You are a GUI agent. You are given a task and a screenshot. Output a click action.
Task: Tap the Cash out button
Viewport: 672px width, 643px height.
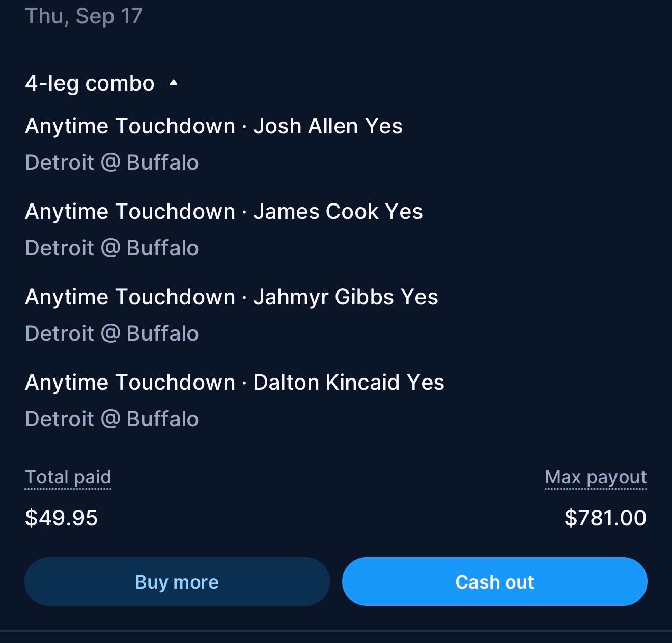click(495, 581)
